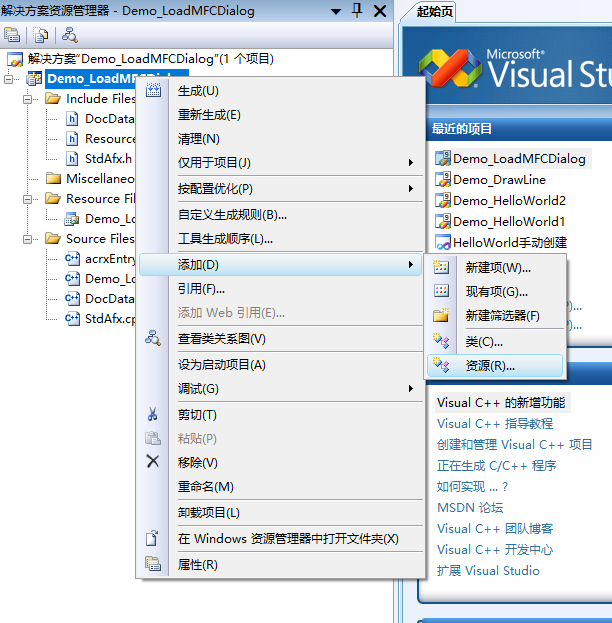Viewport: 612px width, 623px height.
Task: Open the Visual C++ 开发中心 link
Action: pyautogui.click(x=495, y=550)
